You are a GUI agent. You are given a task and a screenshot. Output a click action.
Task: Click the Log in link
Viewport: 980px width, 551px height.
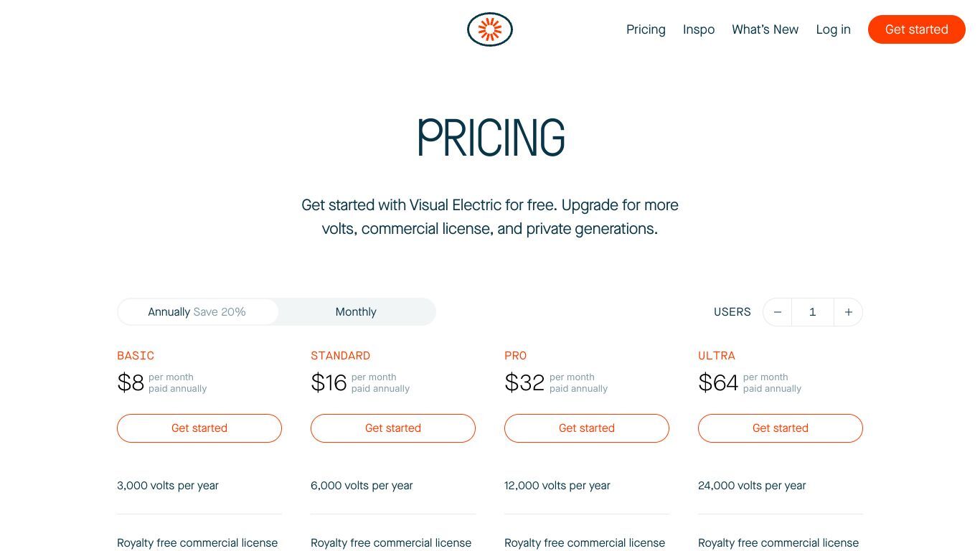tap(833, 29)
